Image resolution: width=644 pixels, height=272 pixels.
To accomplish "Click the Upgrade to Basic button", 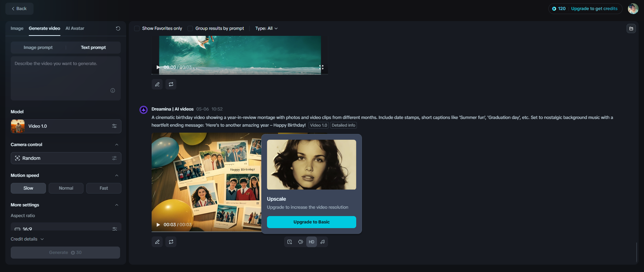I will [x=312, y=222].
